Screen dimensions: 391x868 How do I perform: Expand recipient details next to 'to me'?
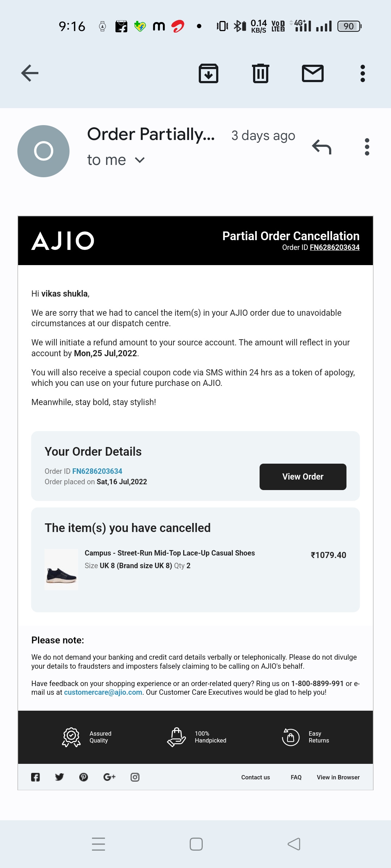pos(140,160)
